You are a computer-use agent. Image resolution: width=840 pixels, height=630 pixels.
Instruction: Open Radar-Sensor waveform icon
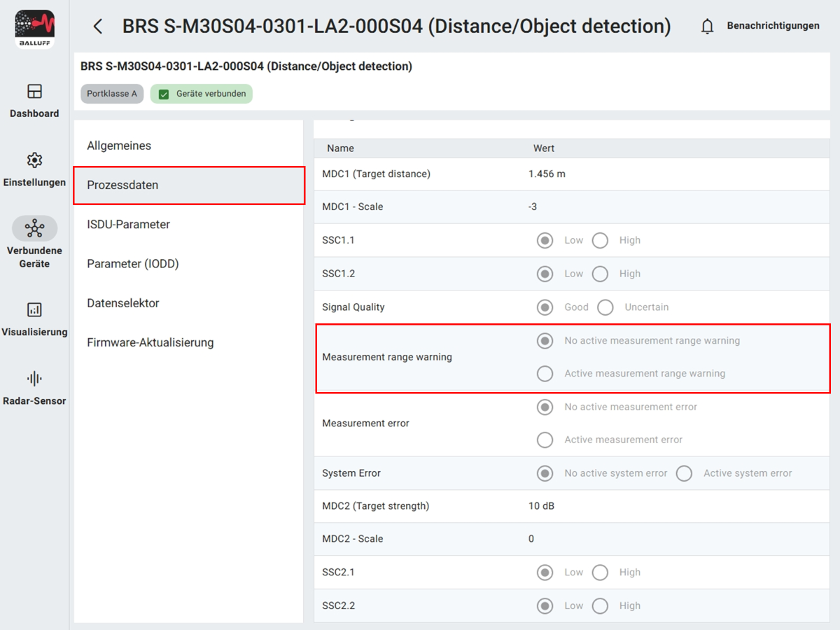coord(34,379)
